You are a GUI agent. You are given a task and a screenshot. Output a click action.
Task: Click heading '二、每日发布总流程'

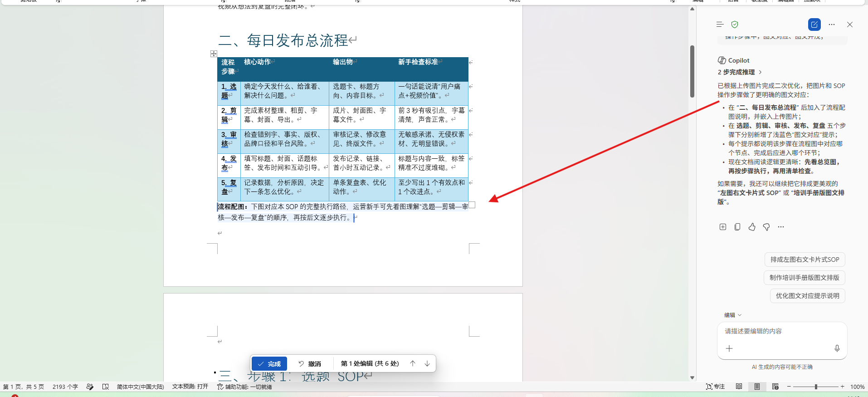pos(283,40)
